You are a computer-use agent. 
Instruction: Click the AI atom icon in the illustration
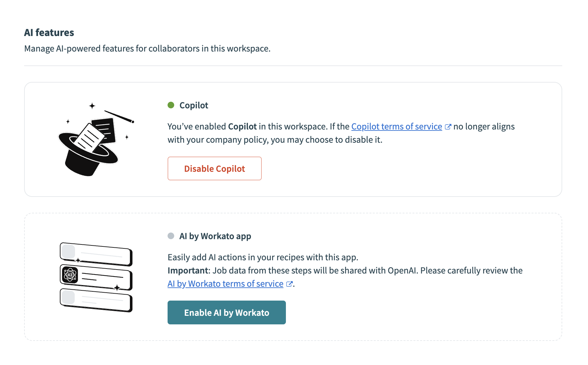[x=69, y=274]
